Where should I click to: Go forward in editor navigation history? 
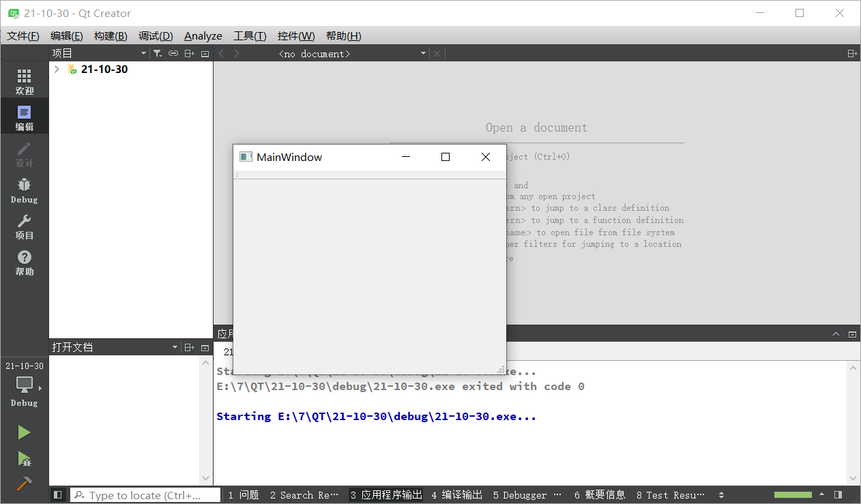click(237, 53)
